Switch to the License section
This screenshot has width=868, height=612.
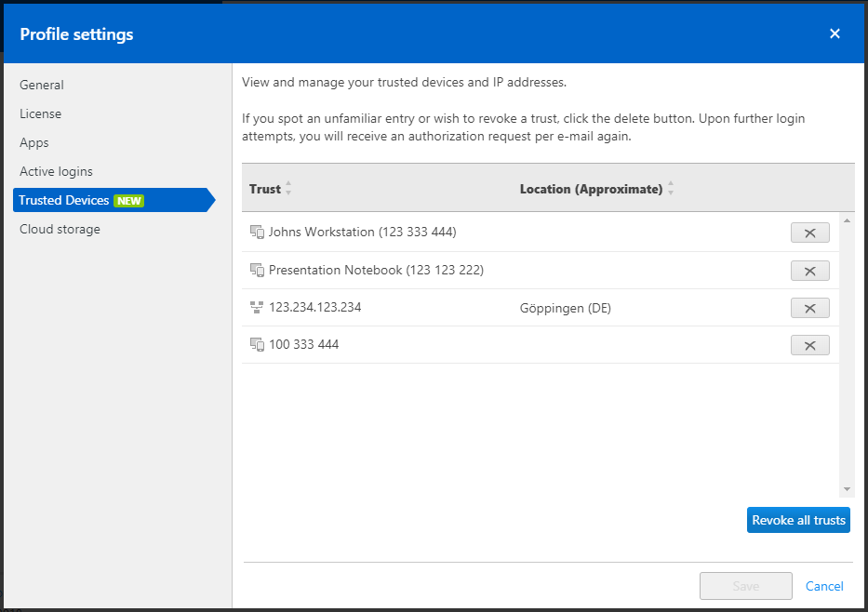[41, 113]
